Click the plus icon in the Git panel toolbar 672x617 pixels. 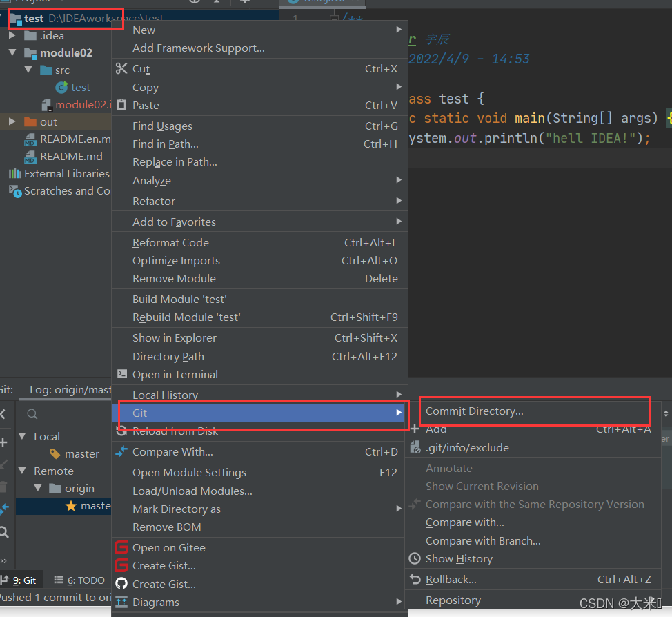(x=4, y=442)
